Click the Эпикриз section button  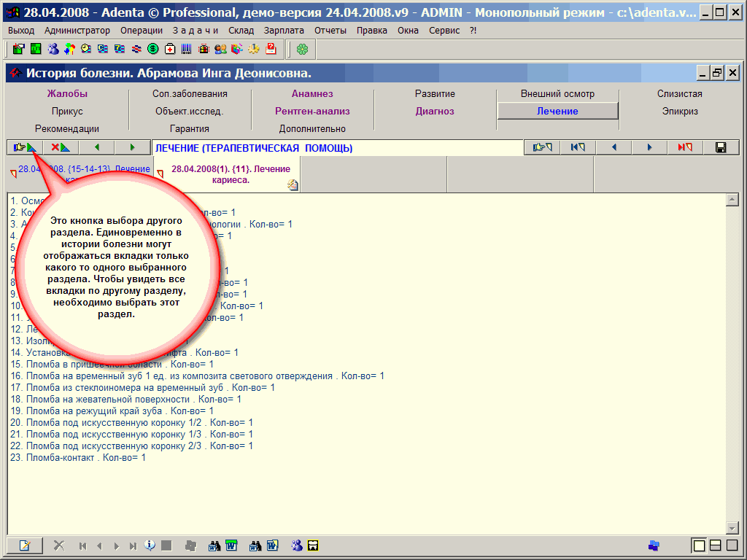(680, 112)
